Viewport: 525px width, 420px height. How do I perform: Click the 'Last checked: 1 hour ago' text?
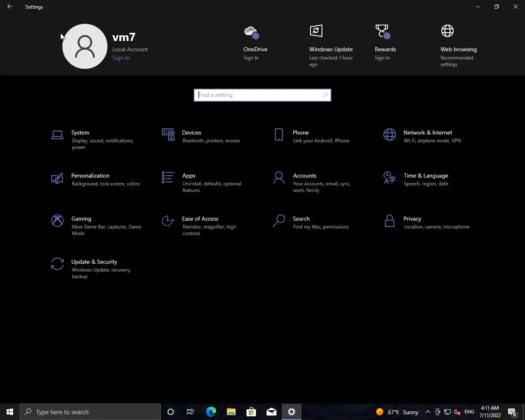point(331,61)
